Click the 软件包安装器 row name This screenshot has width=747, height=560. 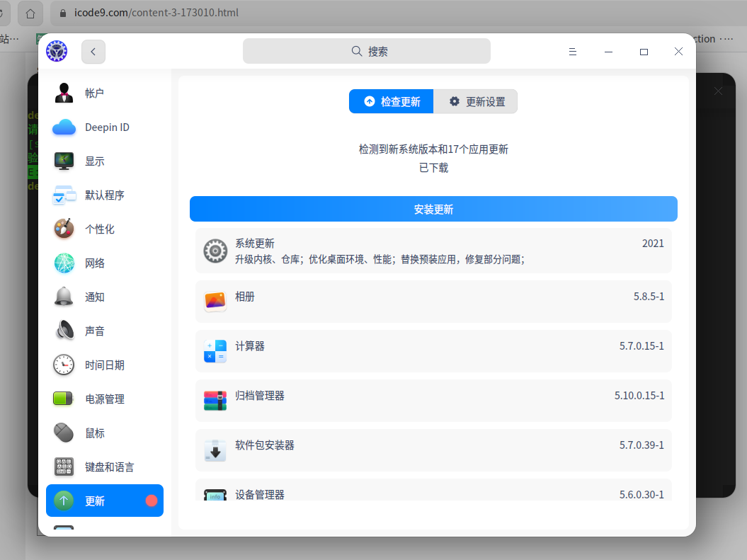click(x=264, y=445)
